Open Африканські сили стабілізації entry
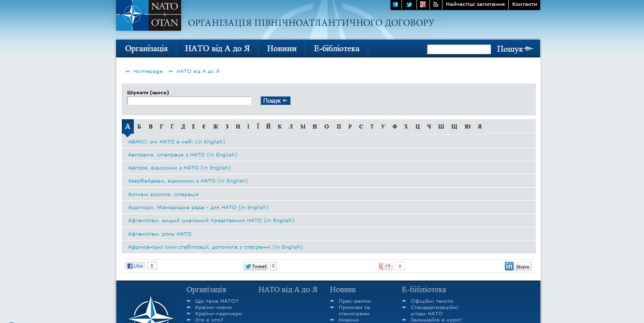The width and height of the screenshot is (644, 323). tap(215, 247)
